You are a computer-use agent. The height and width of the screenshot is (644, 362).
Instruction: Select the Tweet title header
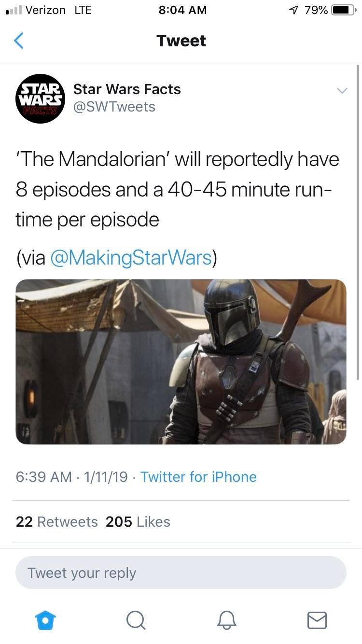tap(181, 41)
